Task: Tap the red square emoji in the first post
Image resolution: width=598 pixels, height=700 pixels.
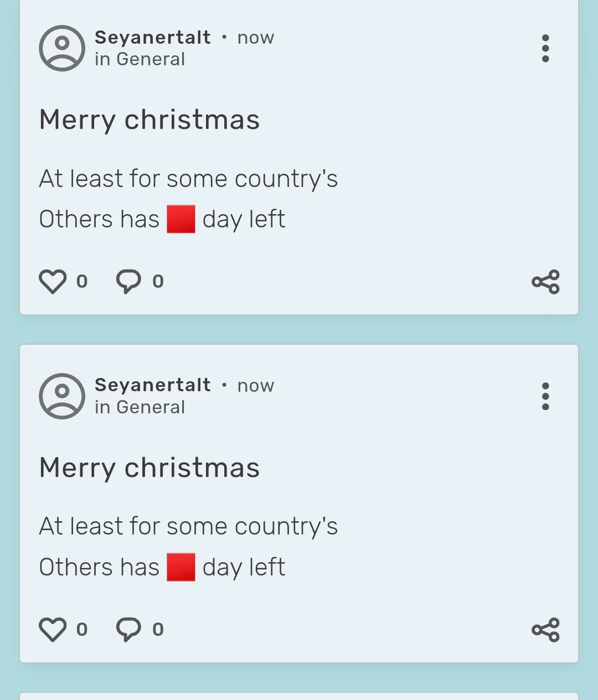Action: pyautogui.click(x=181, y=219)
